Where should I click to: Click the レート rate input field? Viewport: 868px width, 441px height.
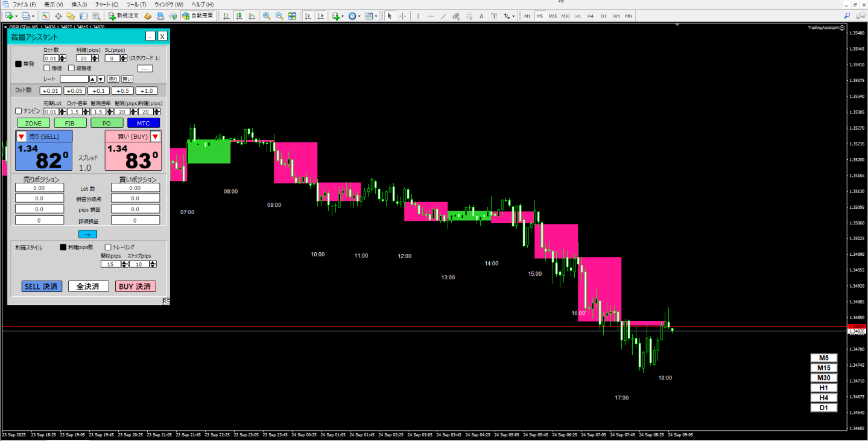[74, 79]
